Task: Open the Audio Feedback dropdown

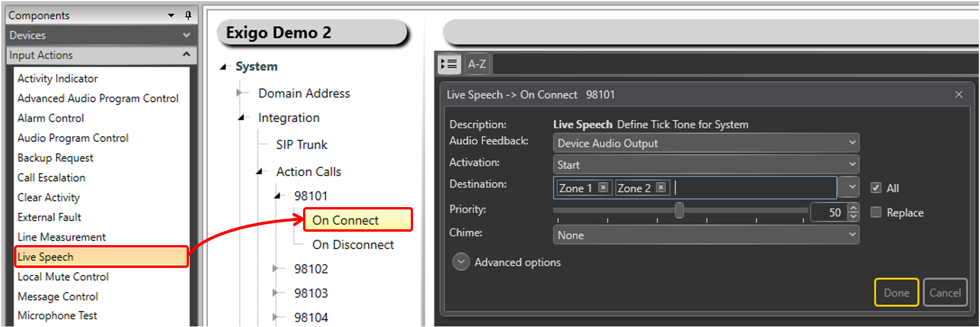Action: [x=852, y=143]
